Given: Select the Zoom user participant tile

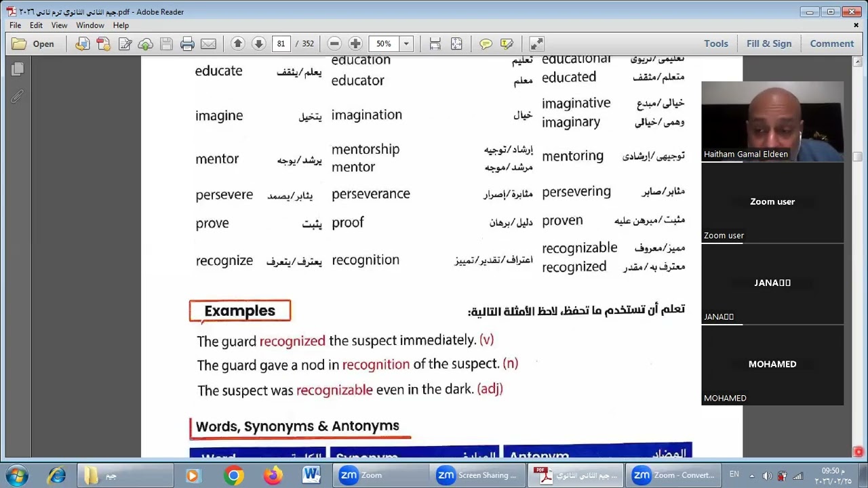Looking at the screenshot, I should coord(772,202).
